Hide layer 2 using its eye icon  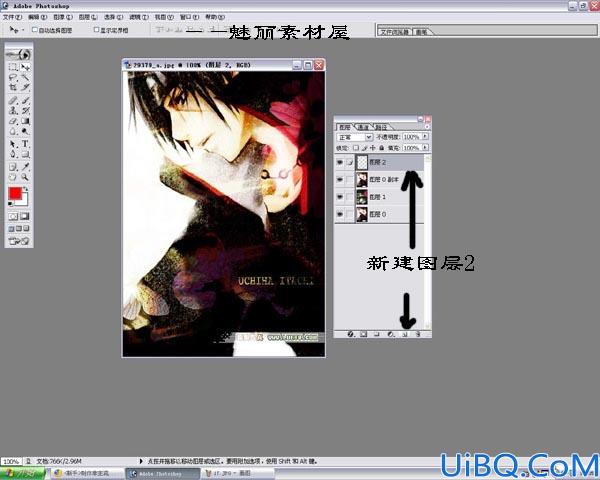pos(339,162)
